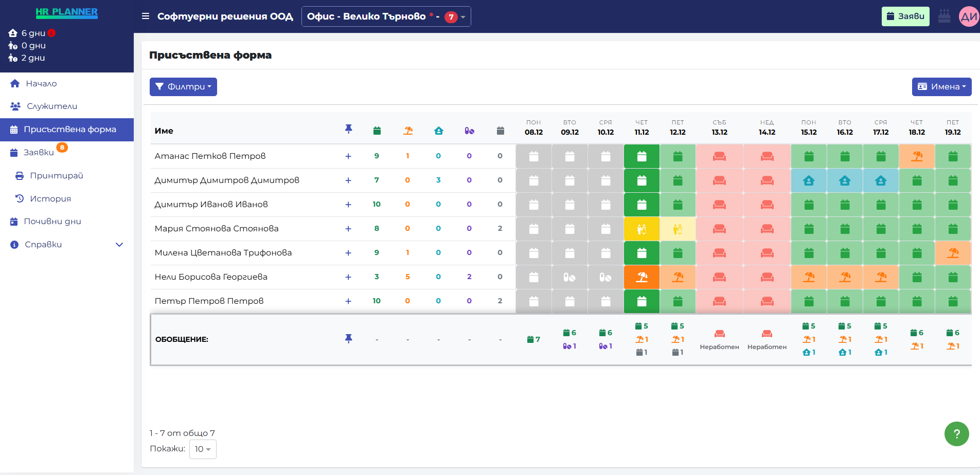This screenshot has height=475, width=980.
Task: Click the help question mark button
Action: point(956,434)
